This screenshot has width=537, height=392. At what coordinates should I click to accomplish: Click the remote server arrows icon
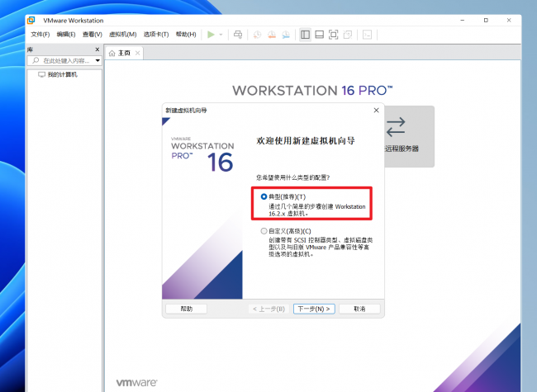coord(396,127)
